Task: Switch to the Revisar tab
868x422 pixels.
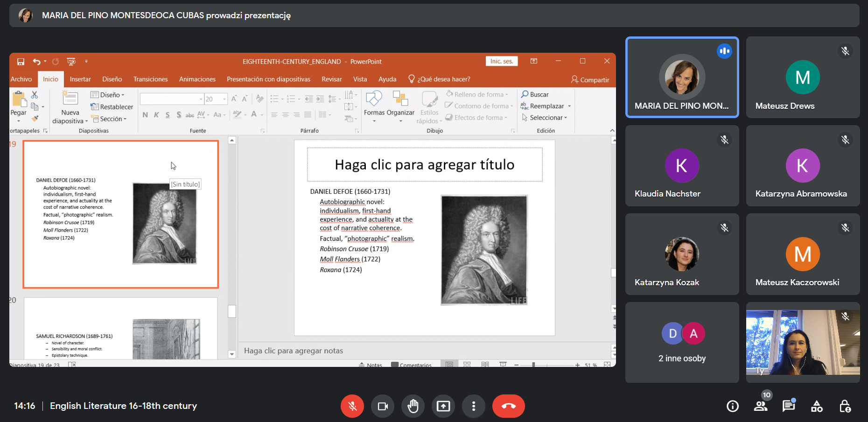Action: [332, 79]
